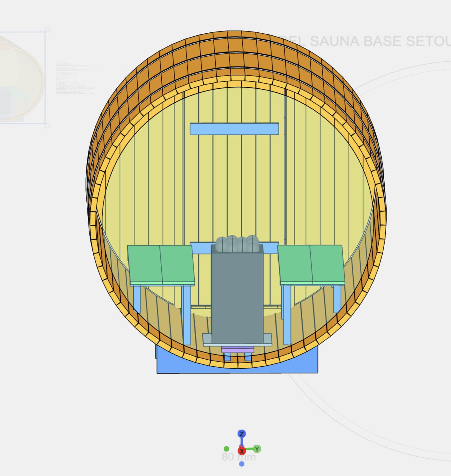
Task: Click the red X axis gizmo handle
Action: (242, 451)
